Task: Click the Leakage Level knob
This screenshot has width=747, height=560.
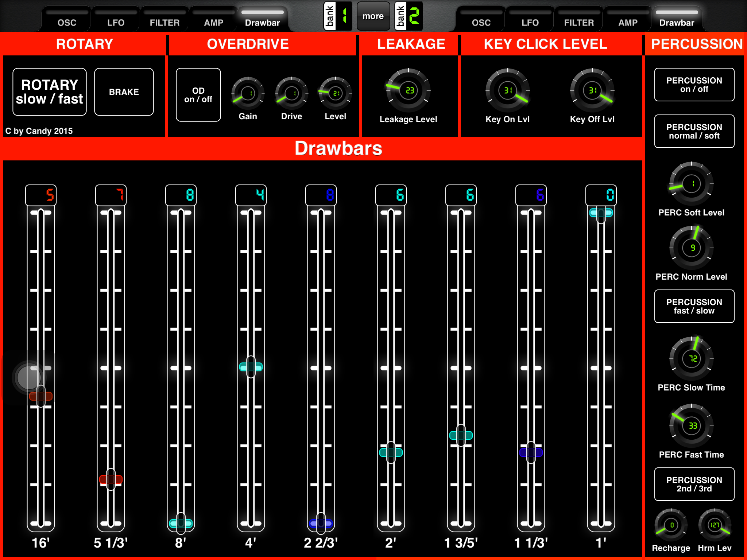Action: 409,90
